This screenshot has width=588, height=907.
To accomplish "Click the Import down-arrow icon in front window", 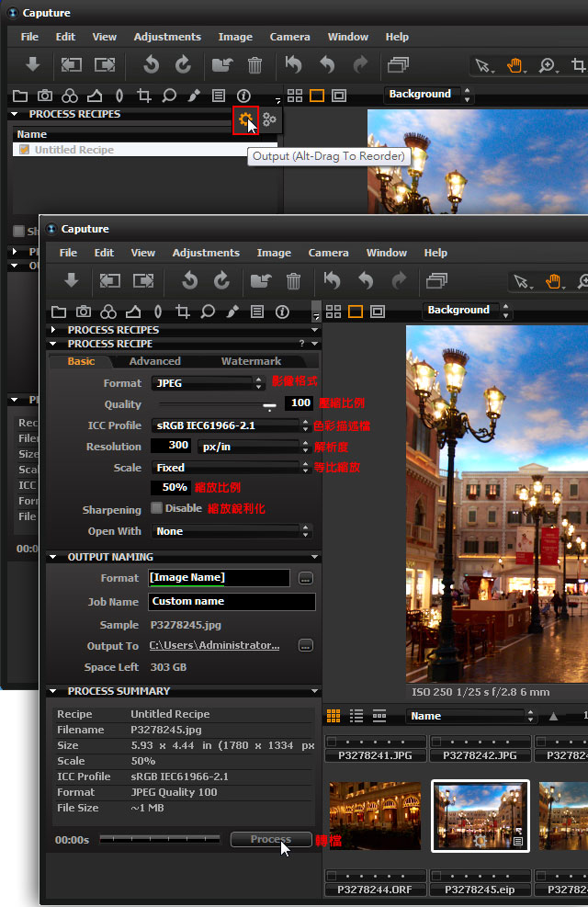I will [x=71, y=281].
